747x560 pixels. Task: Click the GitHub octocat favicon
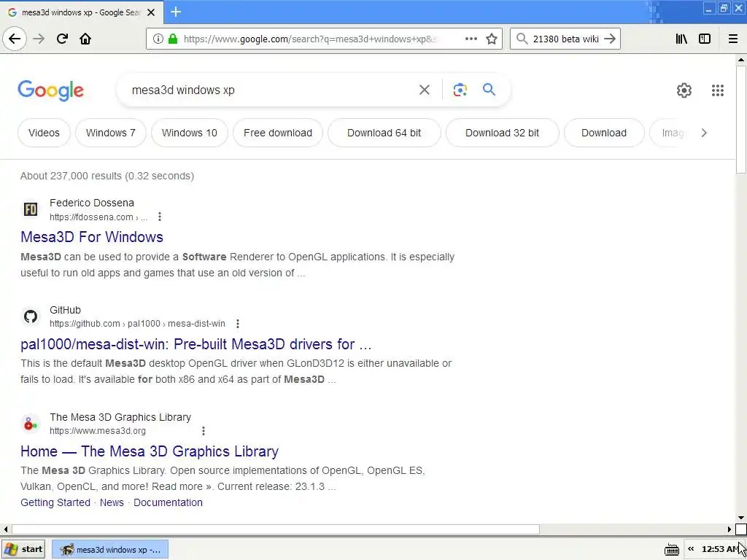[31, 316]
